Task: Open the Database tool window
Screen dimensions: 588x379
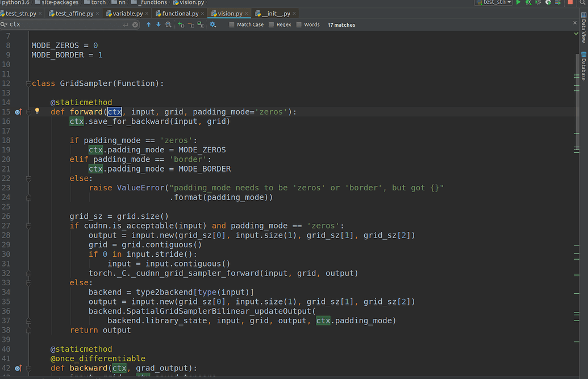Action: [x=583, y=66]
